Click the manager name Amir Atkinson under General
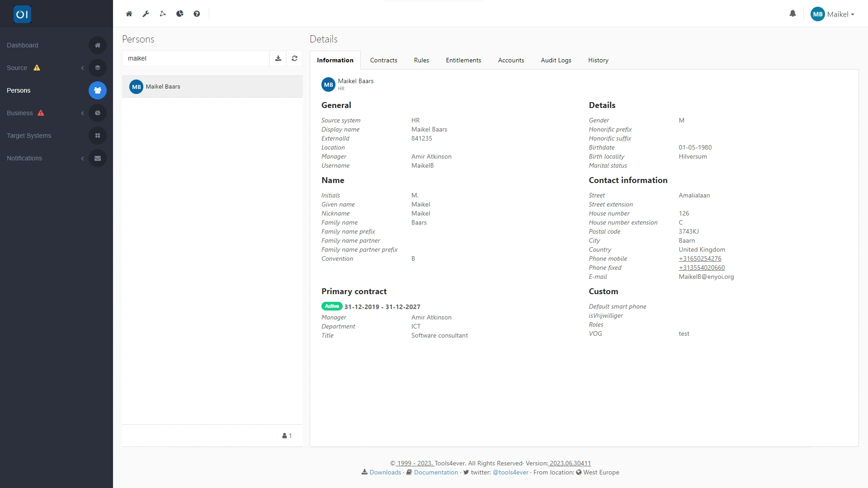The image size is (868, 488). pos(431,156)
